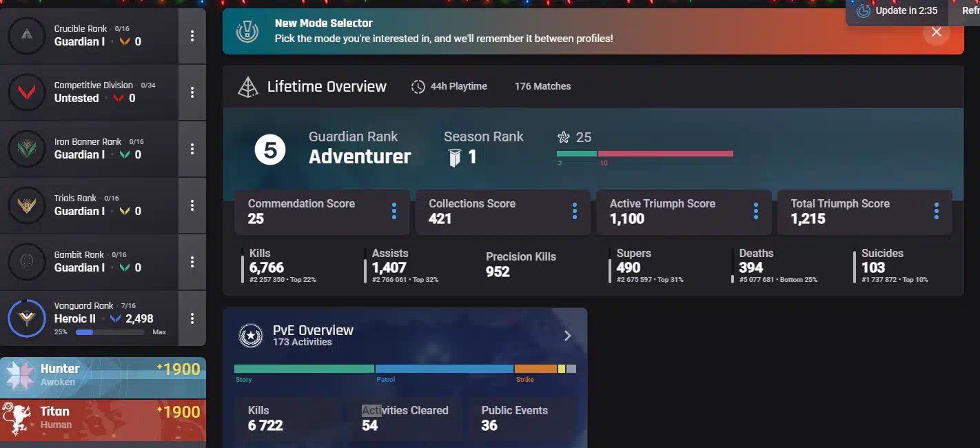The height and width of the screenshot is (448, 980).
Task: Click the Adventurer Guardian Rank title
Action: click(x=360, y=157)
